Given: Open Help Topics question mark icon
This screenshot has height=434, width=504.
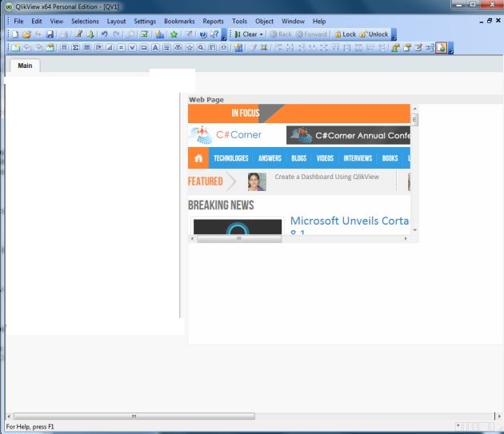Looking at the screenshot, I should coord(203,34).
